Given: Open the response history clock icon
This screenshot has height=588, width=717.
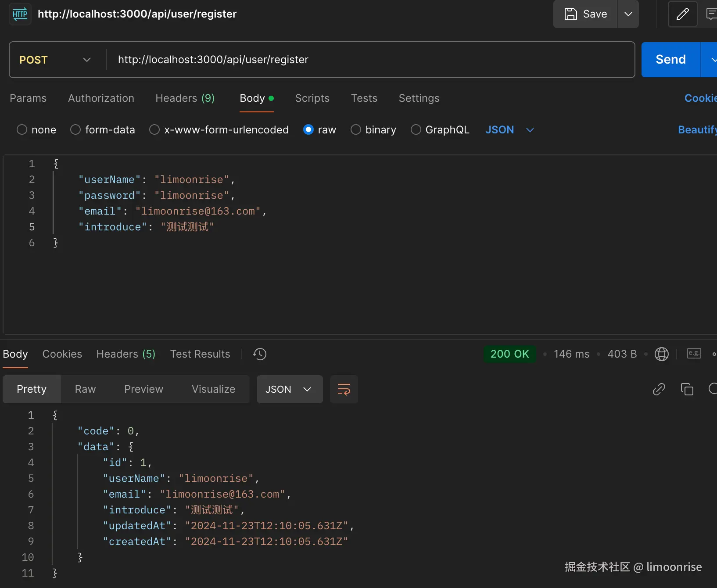Looking at the screenshot, I should tap(260, 354).
